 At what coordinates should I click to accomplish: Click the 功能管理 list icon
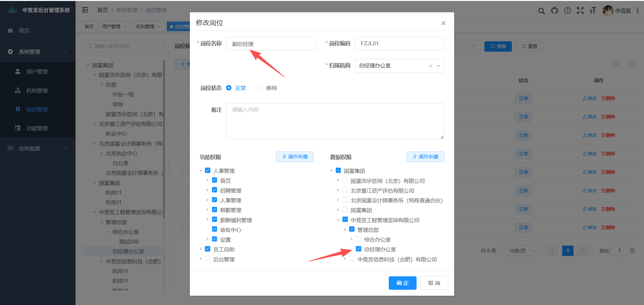point(18,128)
